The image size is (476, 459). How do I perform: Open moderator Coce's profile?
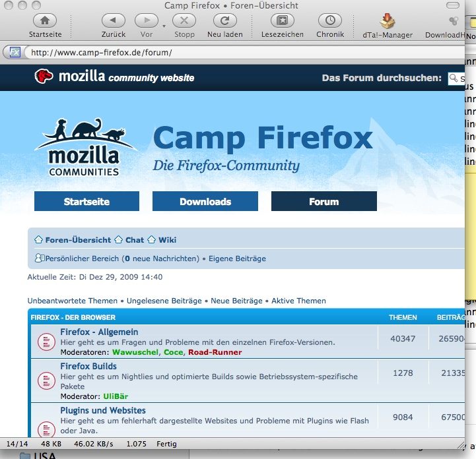tap(174, 352)
